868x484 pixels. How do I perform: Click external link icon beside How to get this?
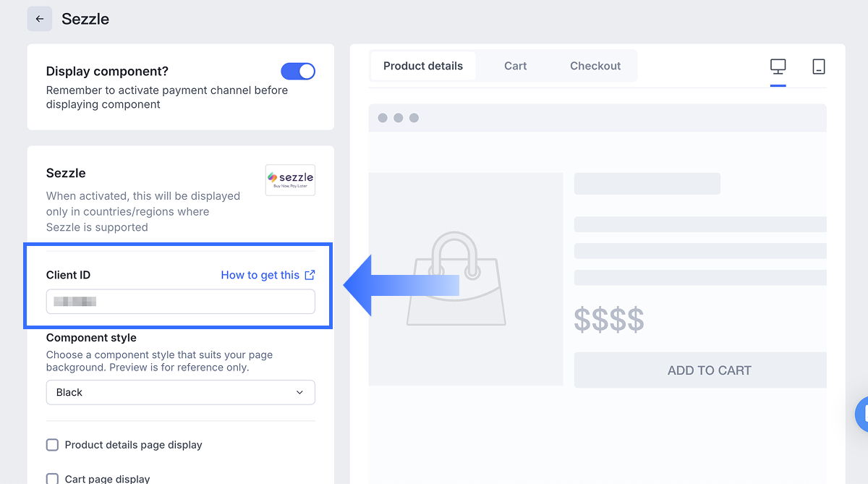310,275
